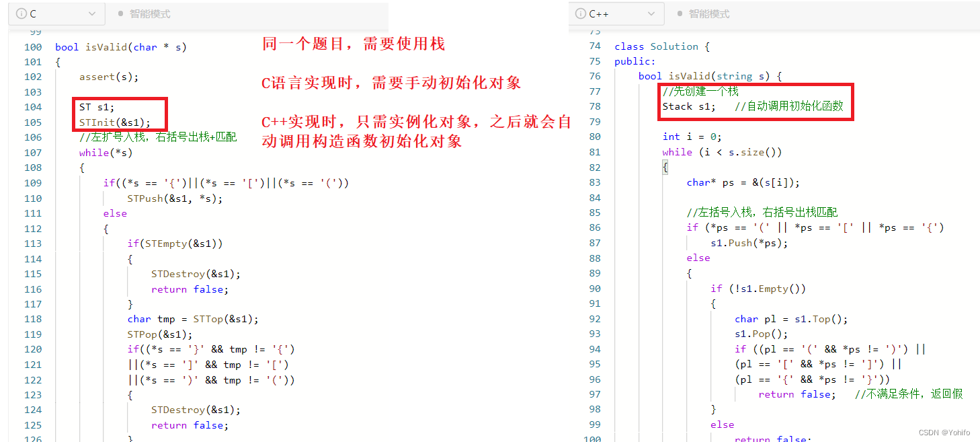Click the 'char tmp = STTop(&s1);' line
The width and height of the screenshot is (980, 442).
click(x=193, y=319)
